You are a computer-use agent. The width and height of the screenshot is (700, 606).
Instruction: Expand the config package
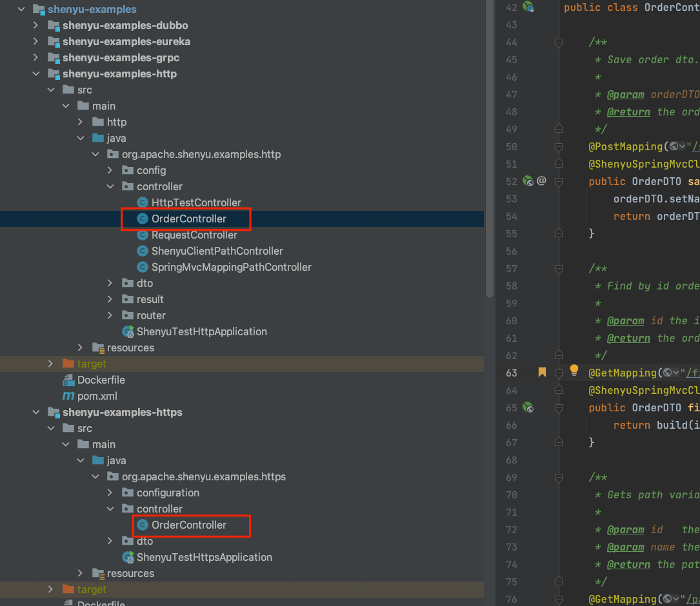coord(110,170)
